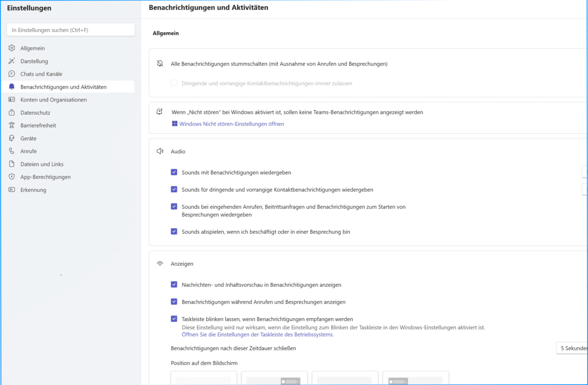Click the Anzeigen section heading

(x=182, y=264)
